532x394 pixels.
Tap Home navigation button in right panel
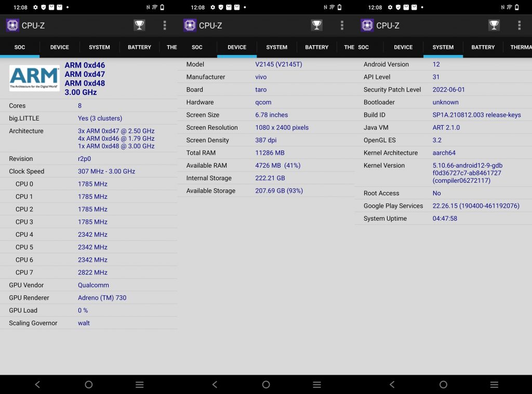(x=443, y=384)
